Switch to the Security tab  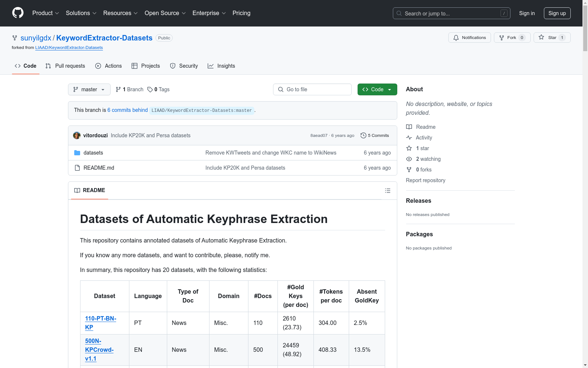click(x=184, y=66)
